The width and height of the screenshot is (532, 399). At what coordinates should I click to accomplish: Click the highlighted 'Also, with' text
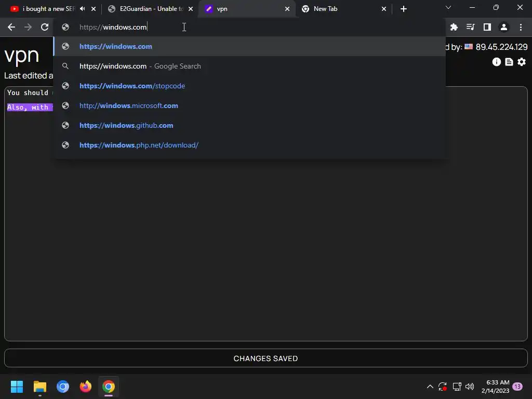click(x=30, y=107)
